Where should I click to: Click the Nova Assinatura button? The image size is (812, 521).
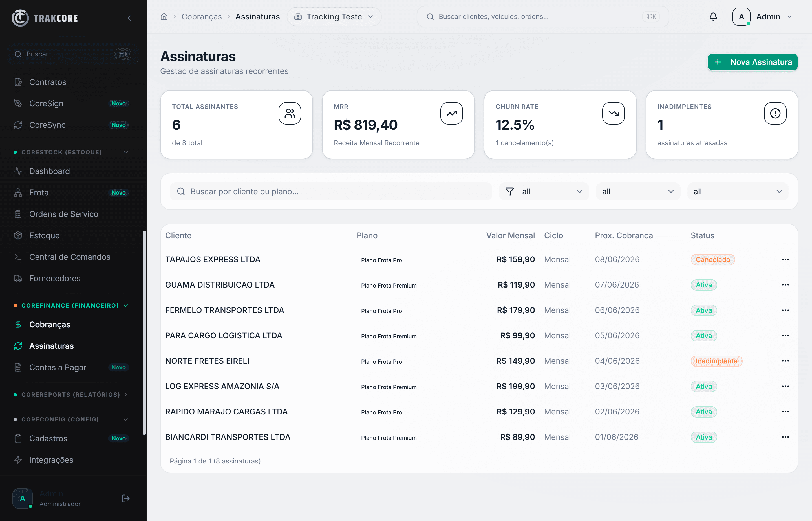click(x=753, y=62)
